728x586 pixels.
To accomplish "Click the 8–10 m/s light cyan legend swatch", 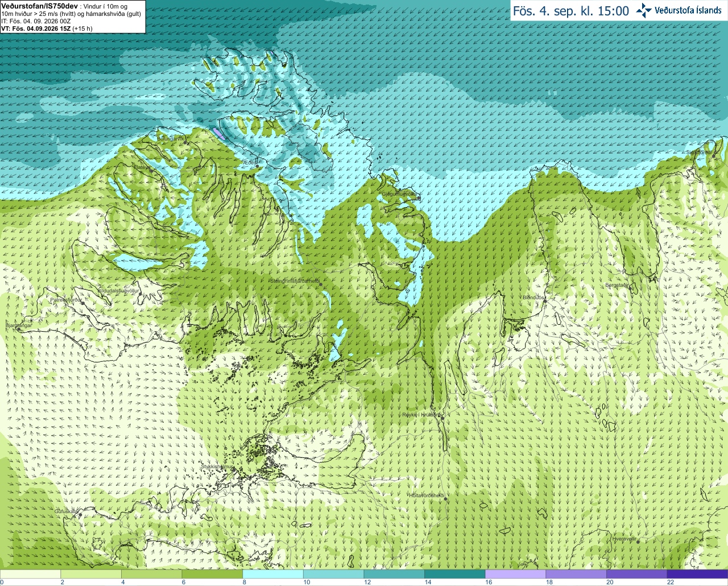I will (x=273, y=574).
